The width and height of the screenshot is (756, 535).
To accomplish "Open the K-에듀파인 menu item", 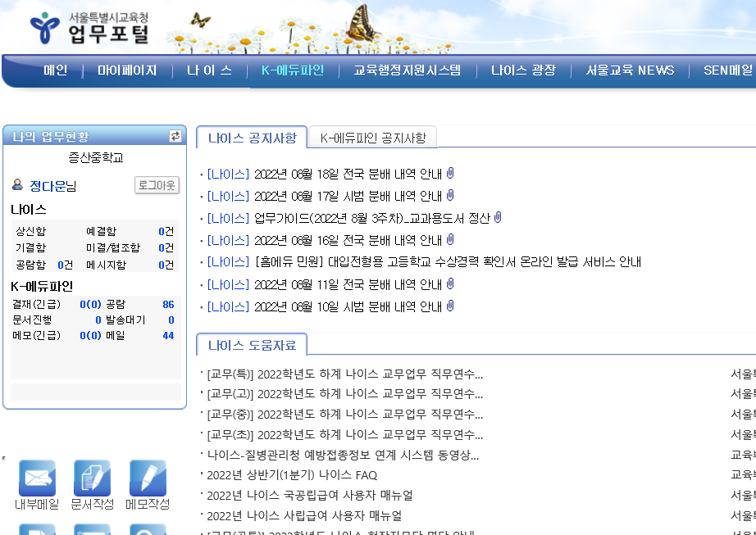I will coord(293,70).
